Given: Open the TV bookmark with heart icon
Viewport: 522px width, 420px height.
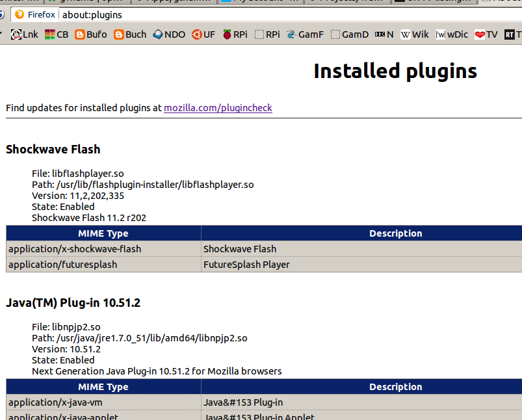Looking at the screenshot, I should point(486,34).
